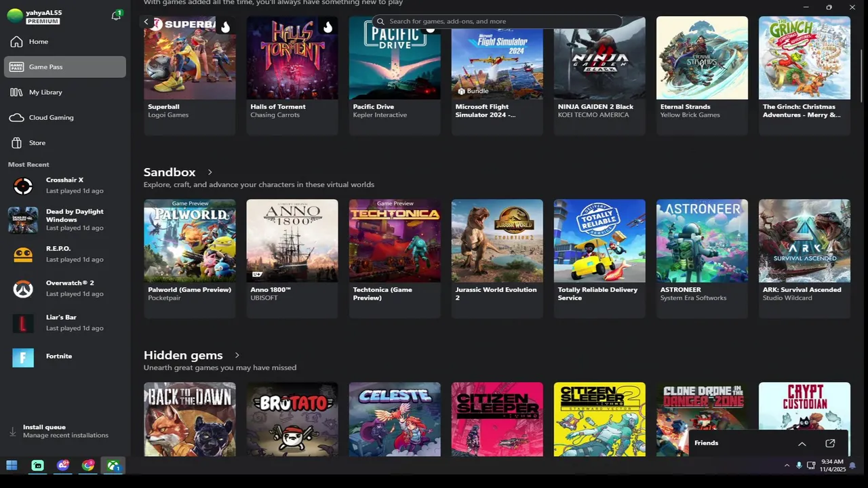
Task: Open the Anno 1800 game tile
Action: coord(292,258)
